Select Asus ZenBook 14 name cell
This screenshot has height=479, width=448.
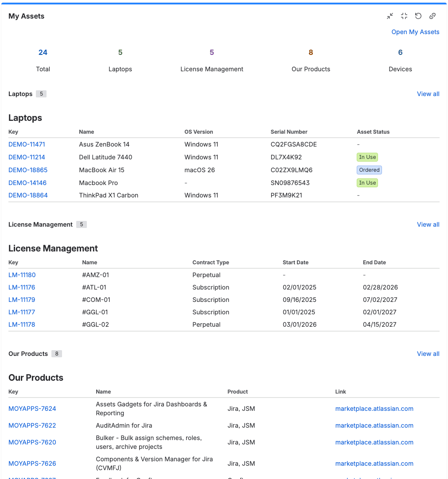(104, 144)
